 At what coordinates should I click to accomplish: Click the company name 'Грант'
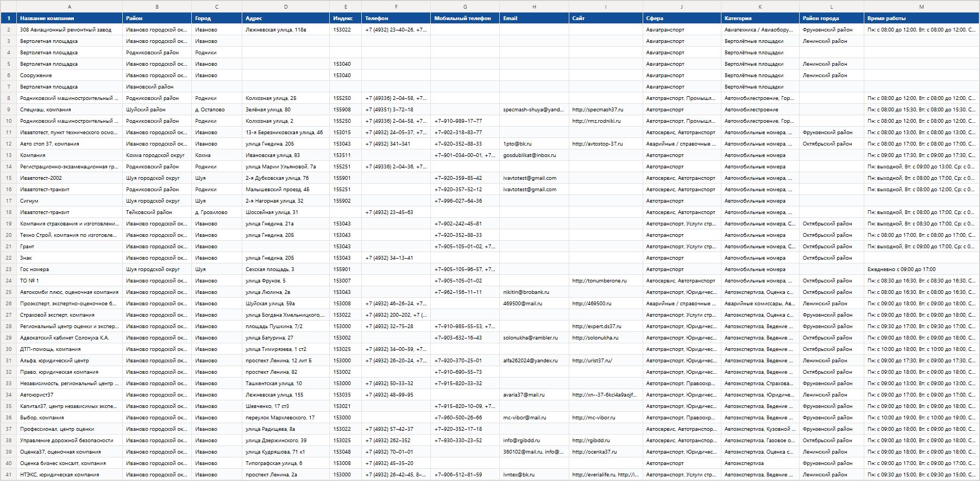pos(70,247)
